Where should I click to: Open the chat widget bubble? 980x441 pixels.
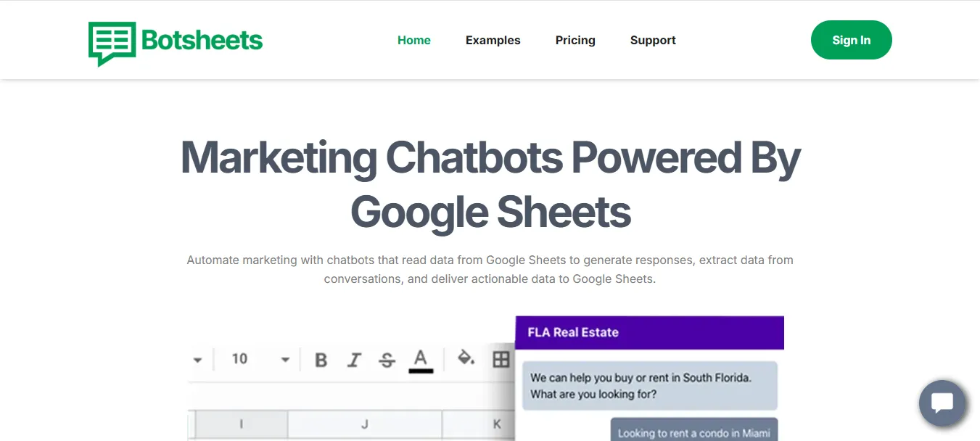(942, 403)
